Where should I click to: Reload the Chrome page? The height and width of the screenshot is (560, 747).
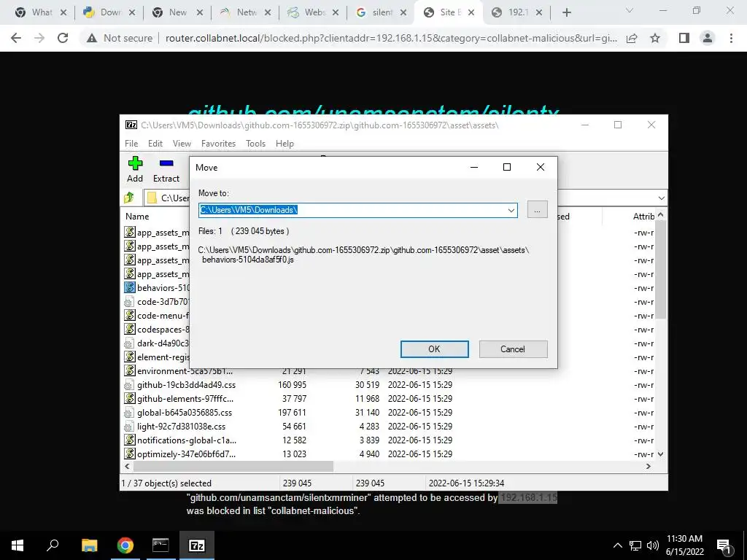[x=63, y=38]
